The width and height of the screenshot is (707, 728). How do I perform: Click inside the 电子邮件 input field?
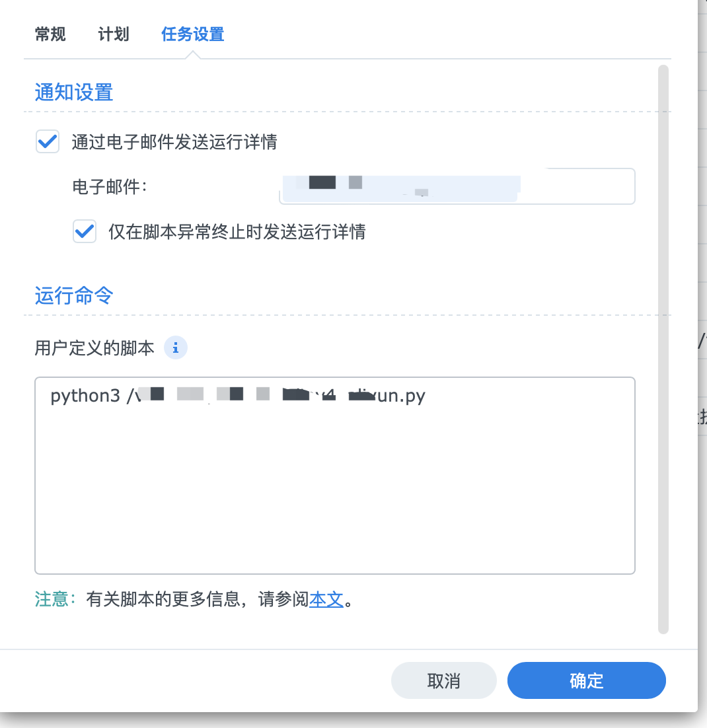(456, 186)
